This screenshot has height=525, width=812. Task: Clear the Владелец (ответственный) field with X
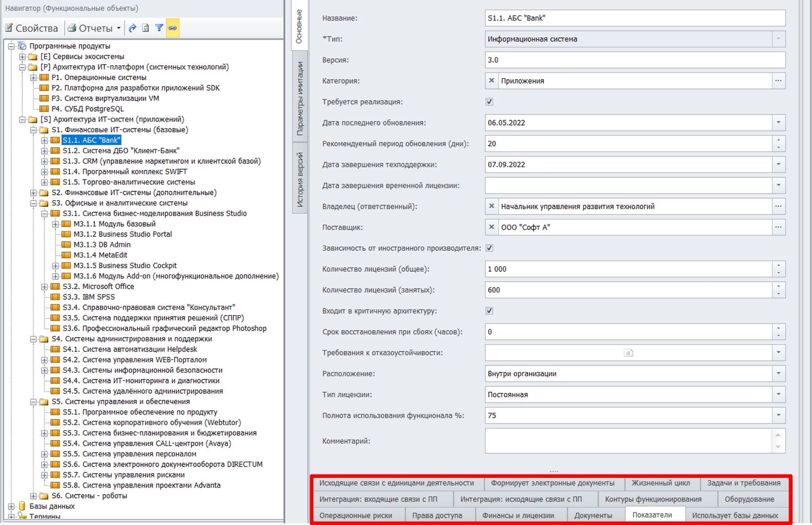[491, 206]
